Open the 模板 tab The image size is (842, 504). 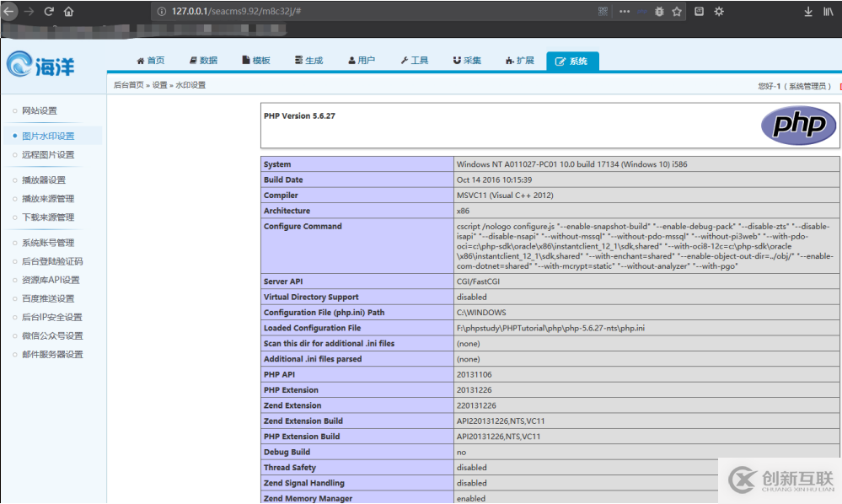pos(256,61)
